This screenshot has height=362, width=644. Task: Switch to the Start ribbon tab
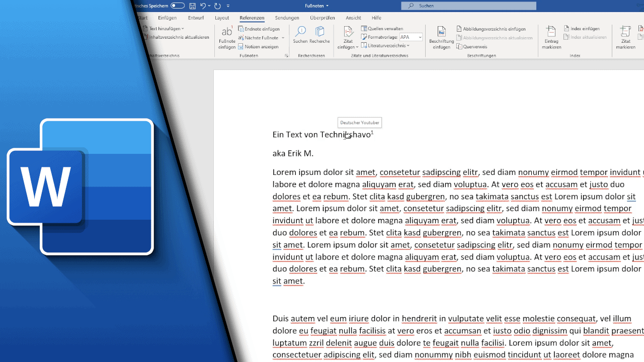(142, 18)
